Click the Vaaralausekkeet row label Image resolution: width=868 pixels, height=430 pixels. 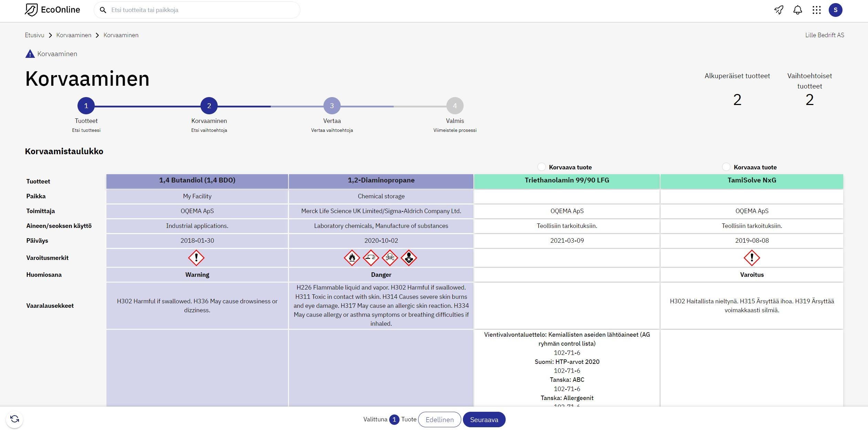[x=50, y=306]
